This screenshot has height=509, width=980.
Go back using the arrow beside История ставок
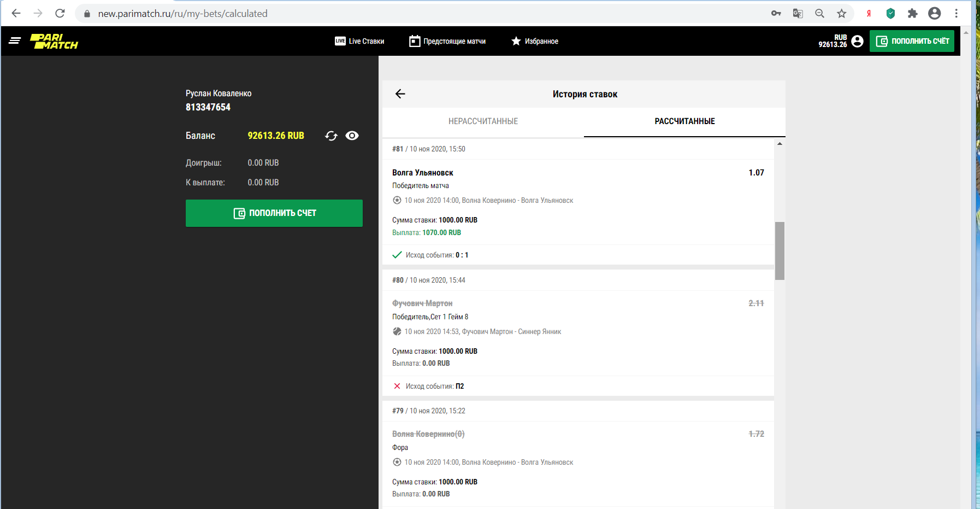(x=400, y=94)
